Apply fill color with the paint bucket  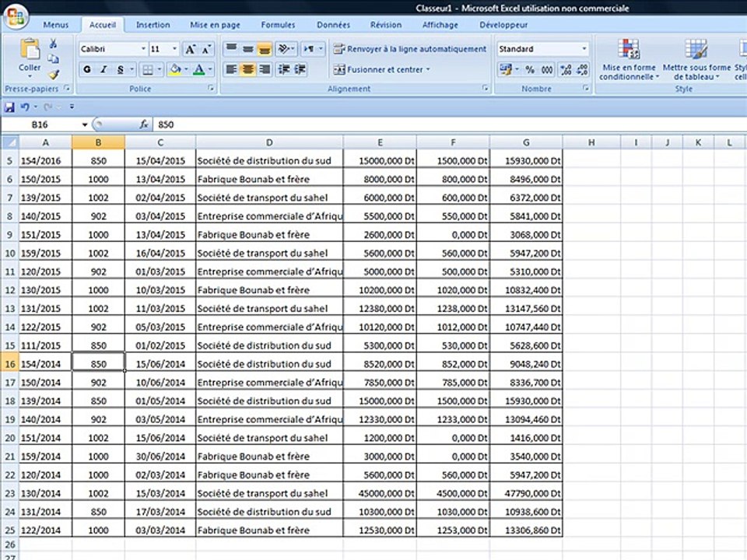point(175,69)
